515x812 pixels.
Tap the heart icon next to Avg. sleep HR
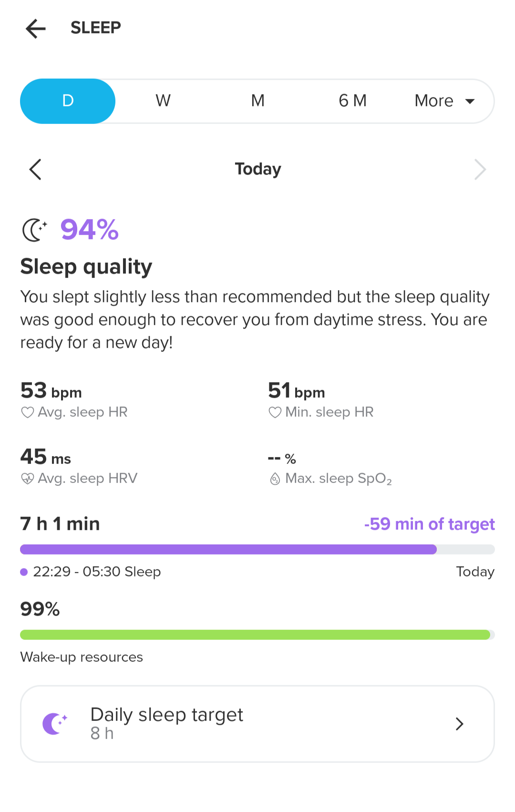[28, 412]
